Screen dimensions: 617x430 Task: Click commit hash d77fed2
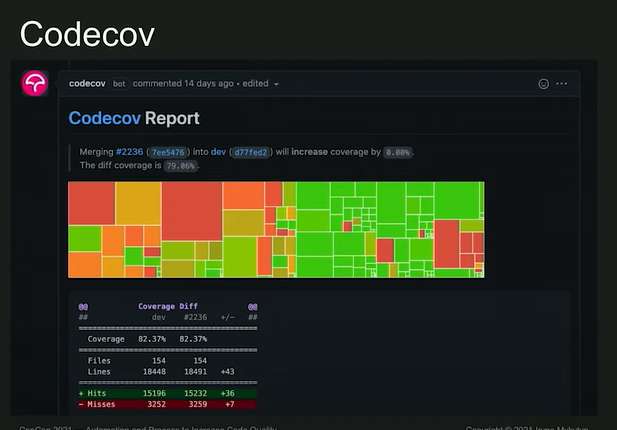[250, 152]
